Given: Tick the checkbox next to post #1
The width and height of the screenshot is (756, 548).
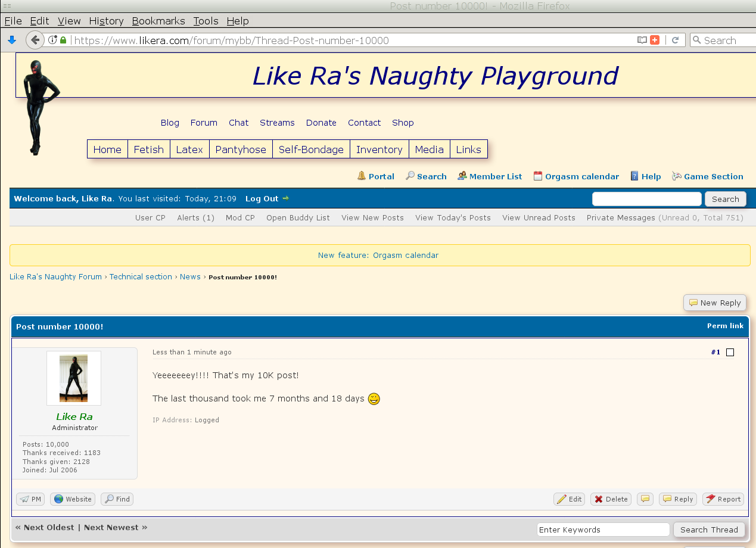Looking at the screenshot, I should 730,352.
